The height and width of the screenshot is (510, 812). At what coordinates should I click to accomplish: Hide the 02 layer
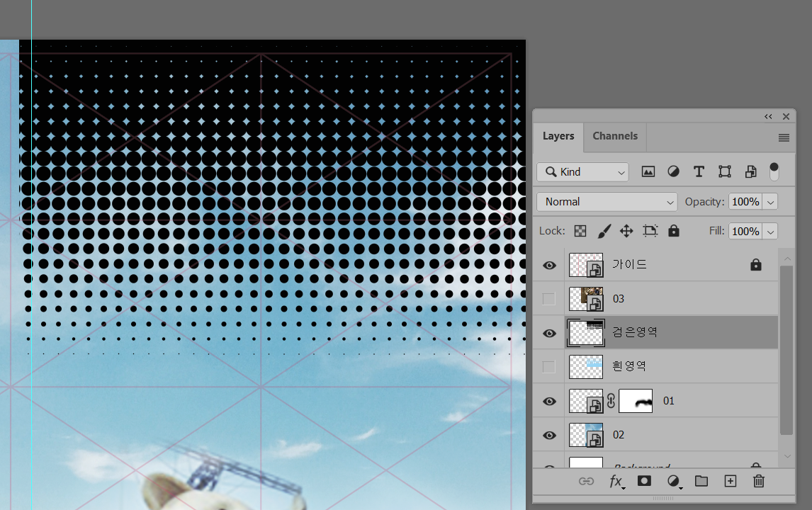(549, 435)
